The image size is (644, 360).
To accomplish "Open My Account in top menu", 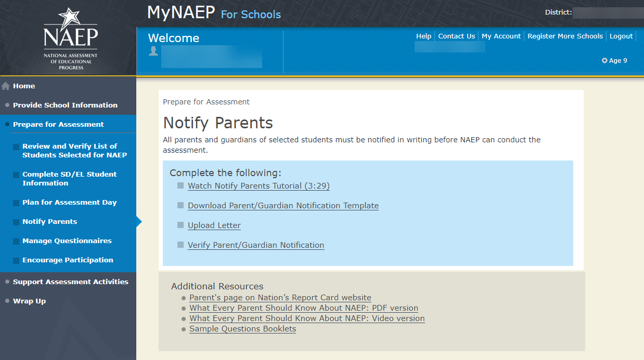I will pos(501,36).
